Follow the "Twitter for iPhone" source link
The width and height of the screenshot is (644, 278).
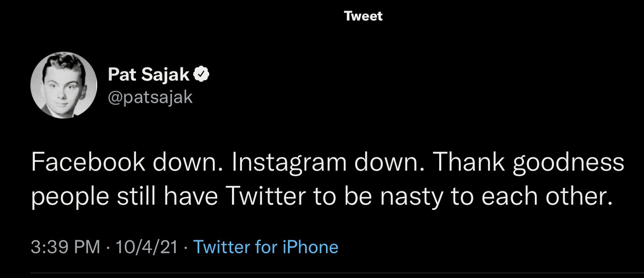click(x=266, y=247)
